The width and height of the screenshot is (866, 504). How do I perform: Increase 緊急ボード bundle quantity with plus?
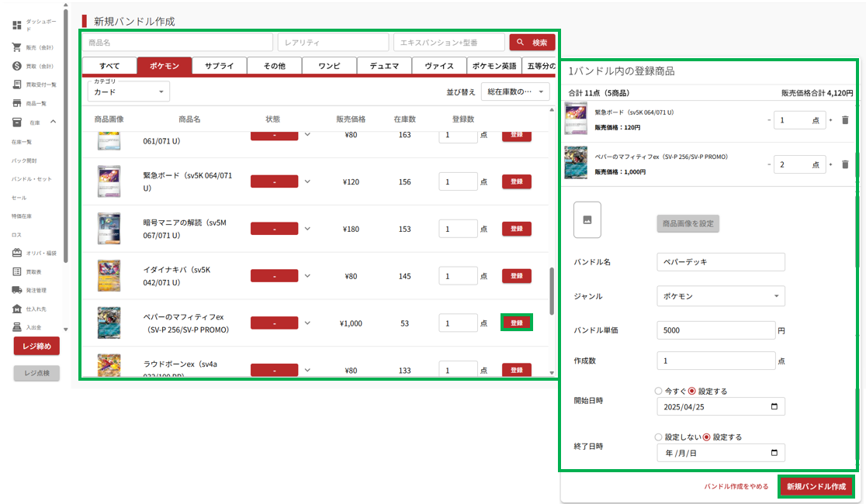830,119
